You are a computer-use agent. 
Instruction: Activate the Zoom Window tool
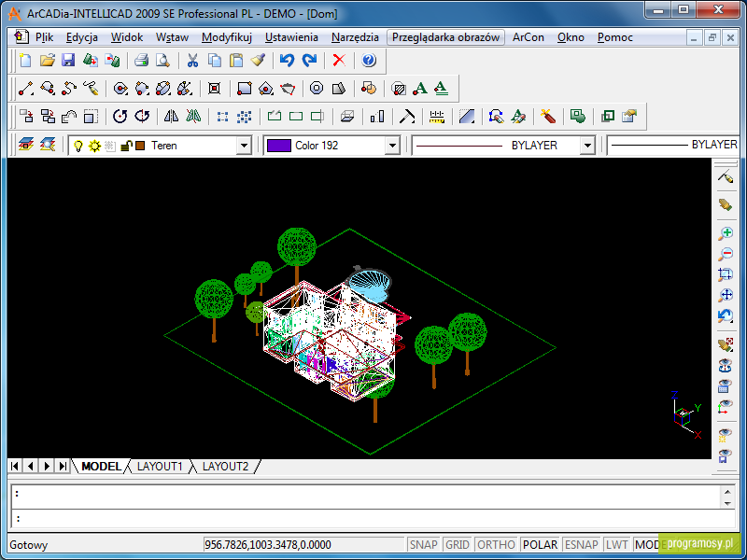726,274
